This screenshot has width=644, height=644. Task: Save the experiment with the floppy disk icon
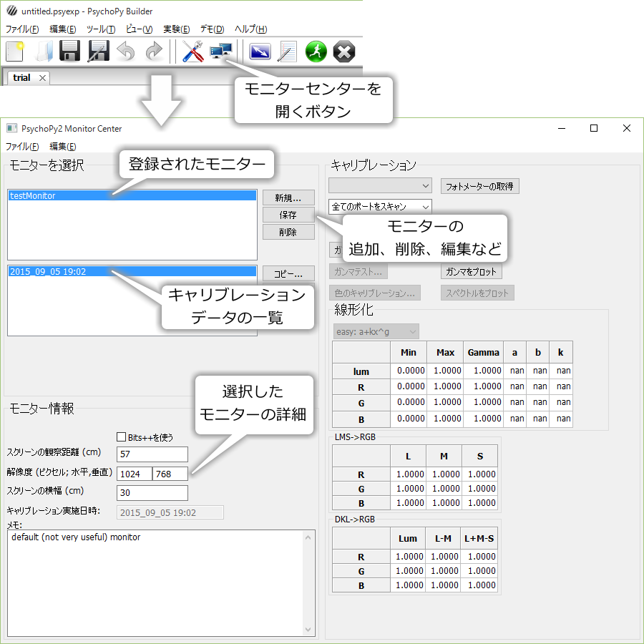point(70,52)
